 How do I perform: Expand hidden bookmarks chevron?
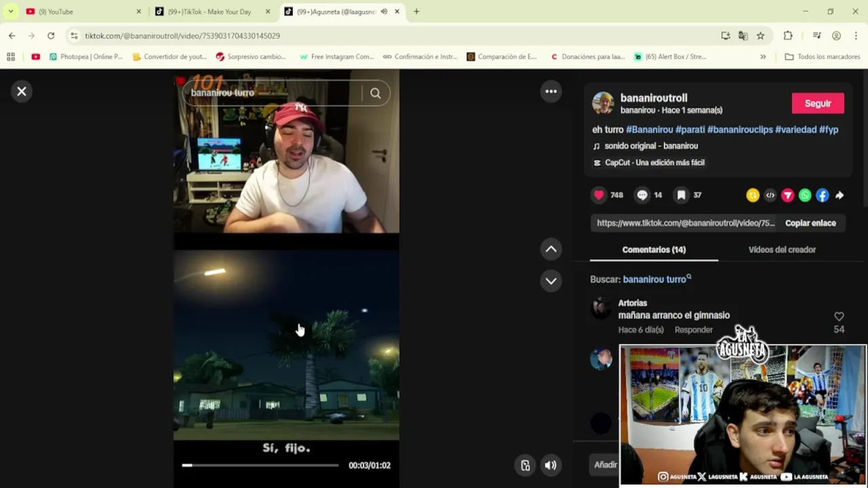(763, 57)
